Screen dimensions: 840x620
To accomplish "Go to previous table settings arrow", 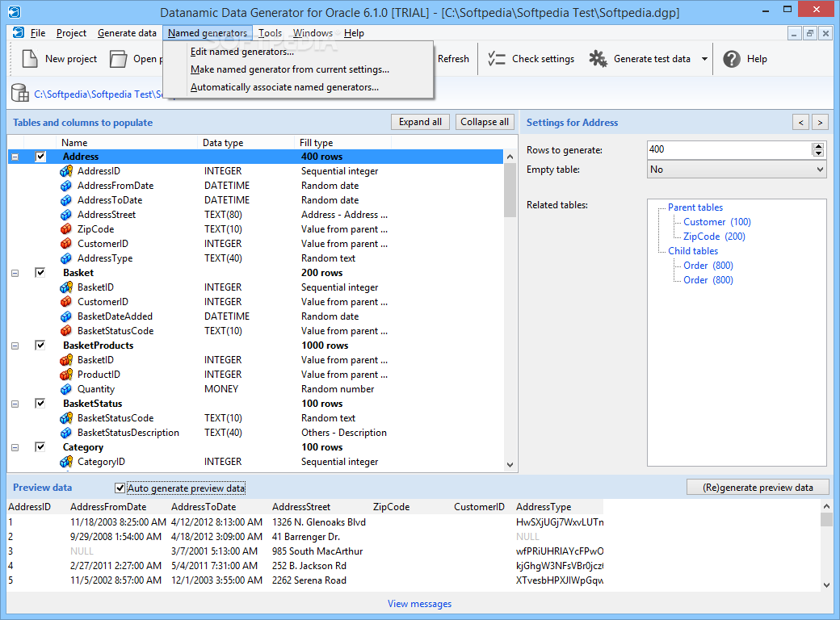I will click(801, 123).
